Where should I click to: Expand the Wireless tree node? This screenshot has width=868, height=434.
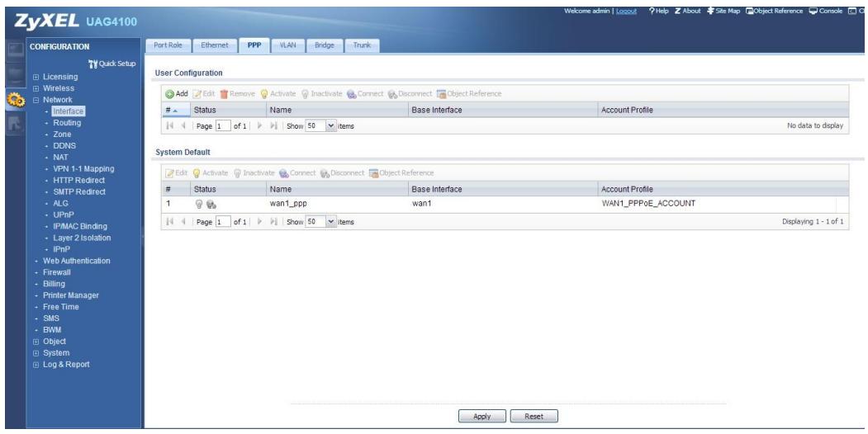tap(36, 89)
